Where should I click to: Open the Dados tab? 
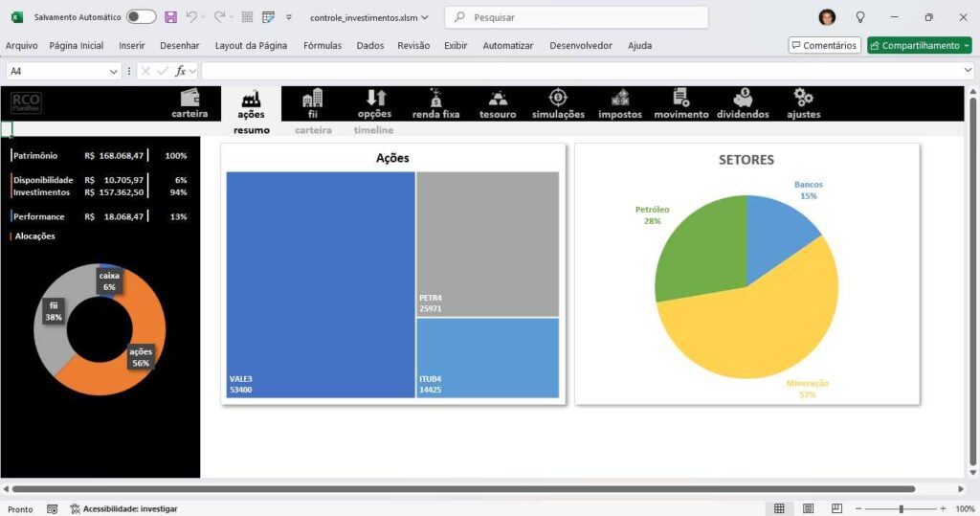pyautogui.click(x=370, y=46)
